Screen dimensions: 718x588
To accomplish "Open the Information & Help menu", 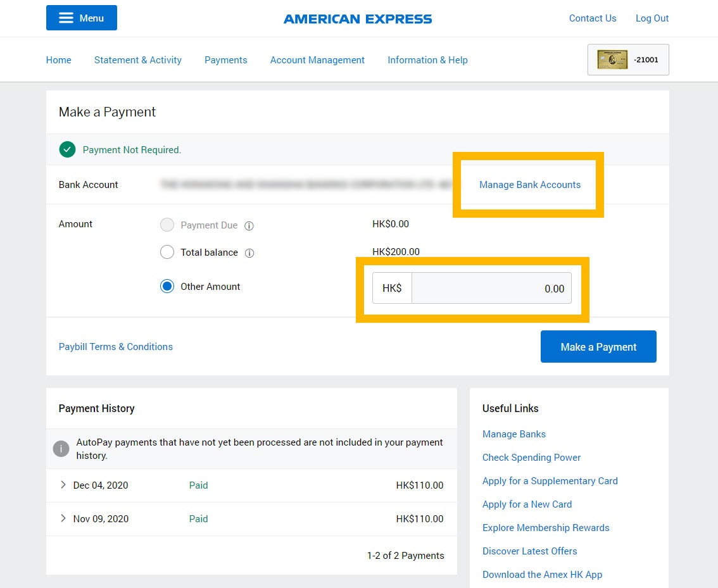I will pyautogui.click(x=427, y=60).
